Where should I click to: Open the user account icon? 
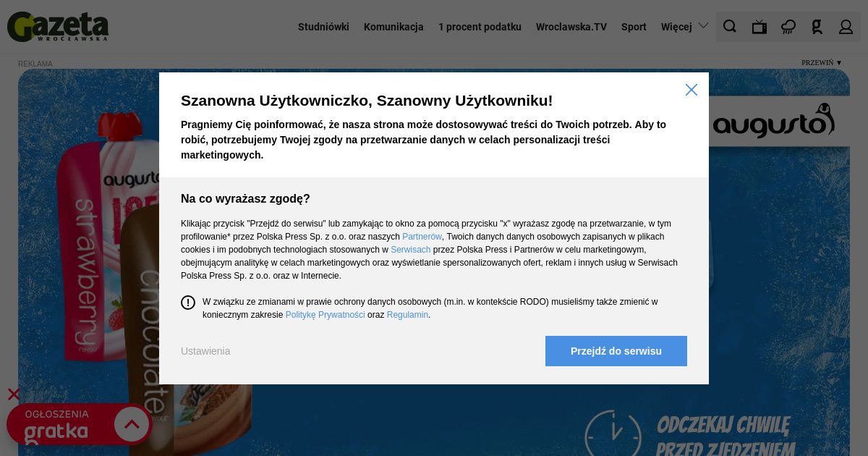point(846,27)
